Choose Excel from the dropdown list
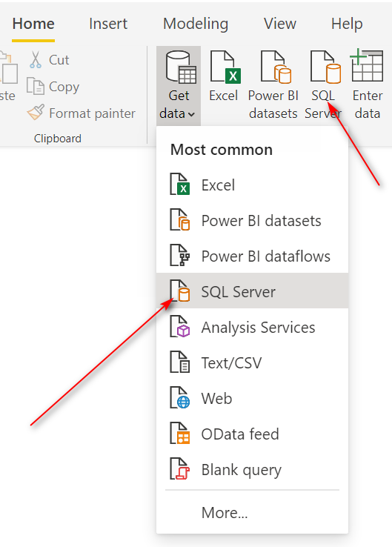The height and width of the screenshot is (547, 392). [x=252, y=185]
